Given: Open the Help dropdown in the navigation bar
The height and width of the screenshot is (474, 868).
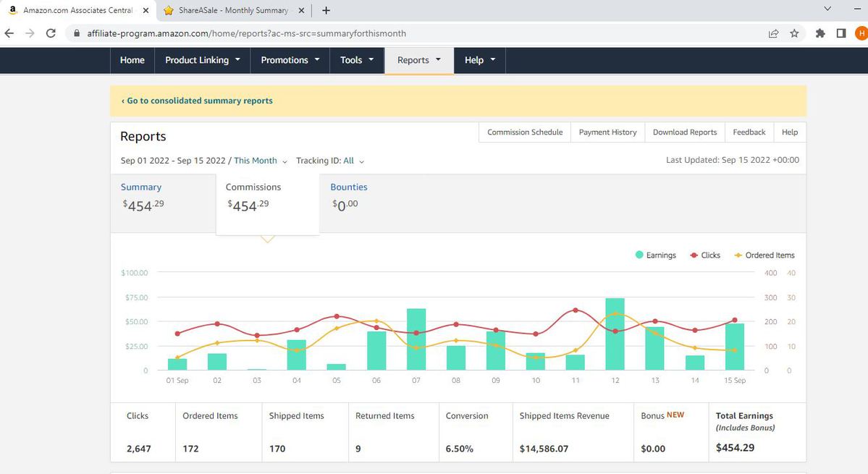Looking at the screenshot, I should pyautogui.click(x=480, y=60).
